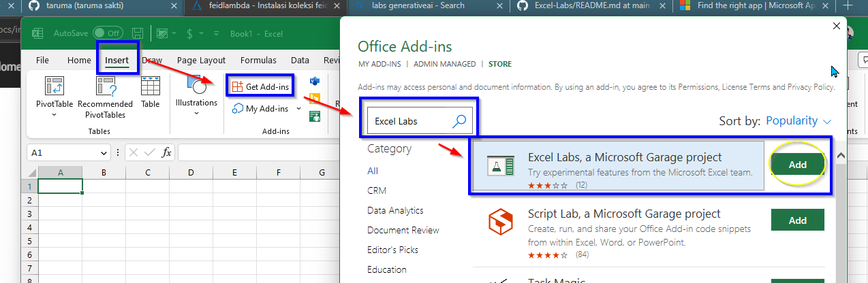Expand the My Add-ins dropdown arrow
Image resolution: width=868 pixels, height=283 pixels.
[x=298, y=108]
